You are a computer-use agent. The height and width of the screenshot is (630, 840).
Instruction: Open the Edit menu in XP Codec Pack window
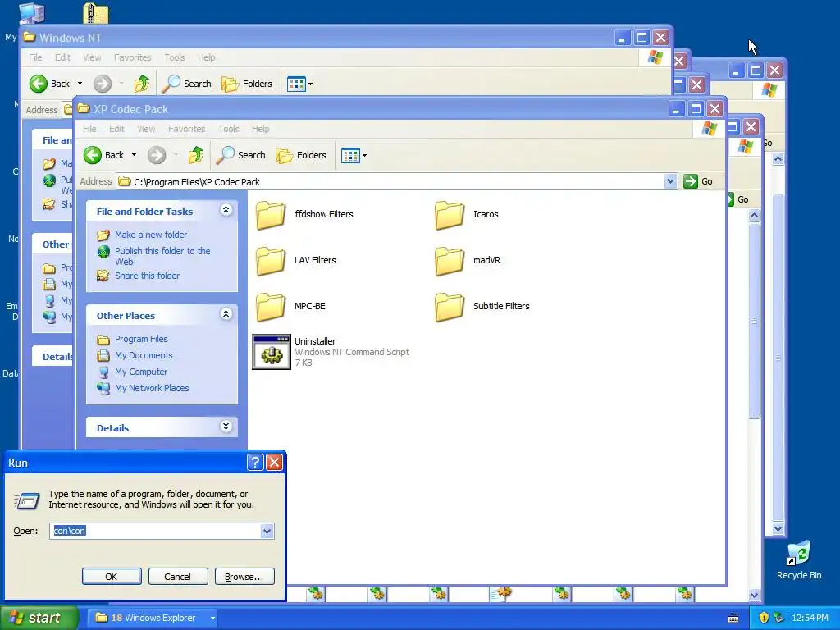[116, 129]
